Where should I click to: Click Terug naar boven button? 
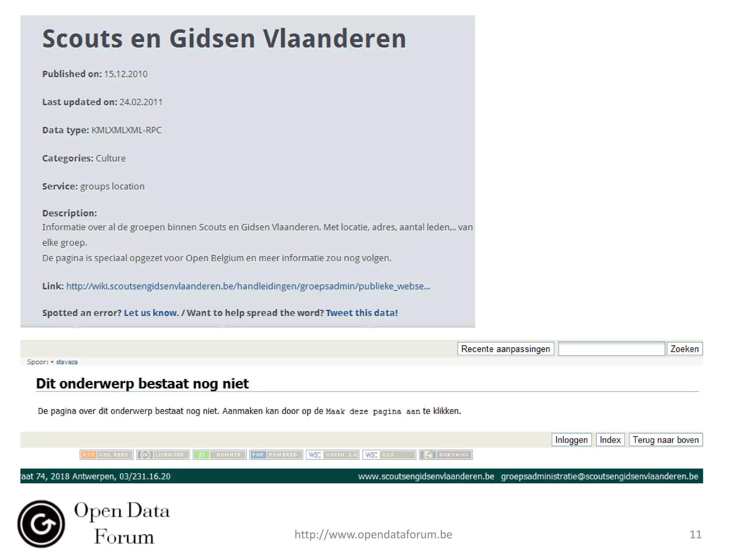[x=666, y=440]
